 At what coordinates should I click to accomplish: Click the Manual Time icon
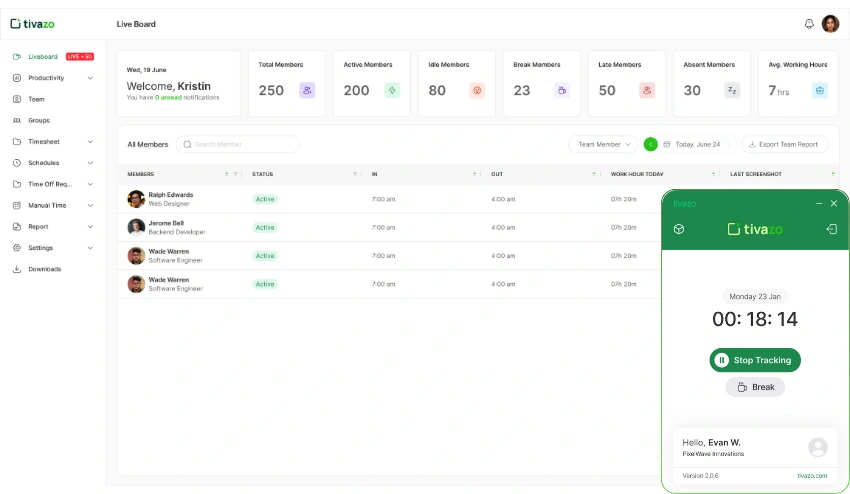pyautogui.click(x=17, y=206)
